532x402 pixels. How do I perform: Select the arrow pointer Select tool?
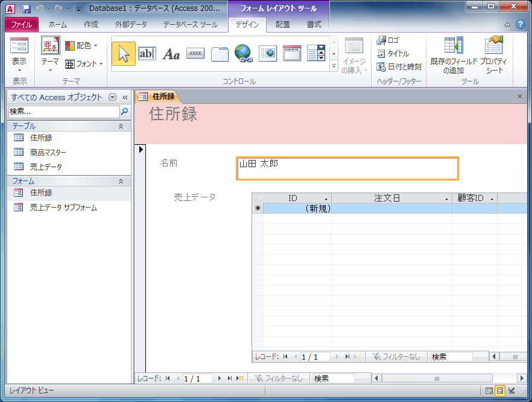(124, 54)
